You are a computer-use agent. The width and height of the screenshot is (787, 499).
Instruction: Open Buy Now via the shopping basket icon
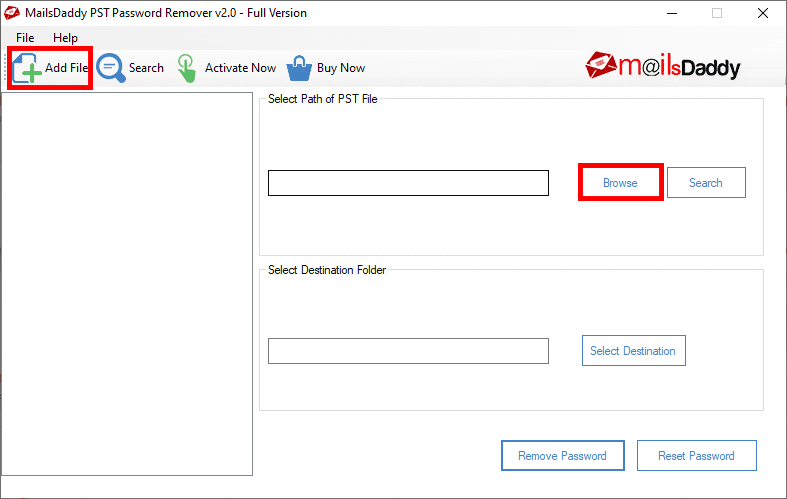click(299, 68)
